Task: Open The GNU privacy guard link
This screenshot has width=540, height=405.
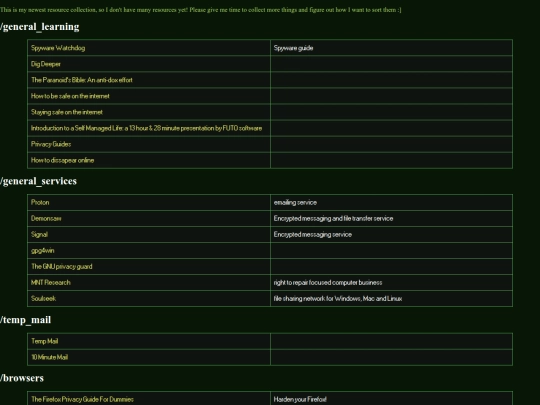Action: pyautogui.click(x=62, y=267)
